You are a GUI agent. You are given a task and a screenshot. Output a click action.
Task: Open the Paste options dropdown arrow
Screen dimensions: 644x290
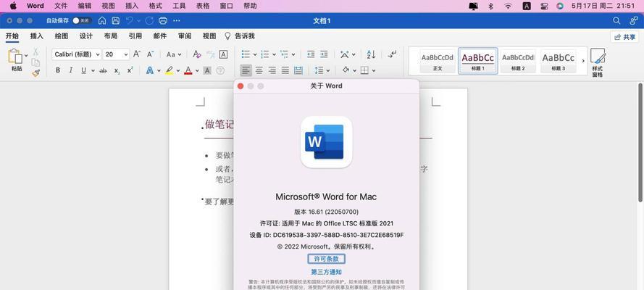coord(26,55)
